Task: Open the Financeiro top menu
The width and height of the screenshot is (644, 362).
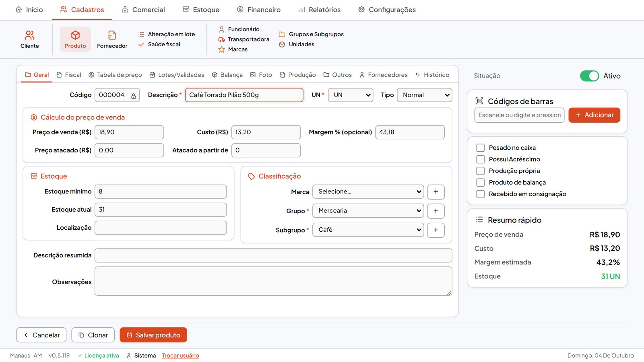Action: 259,10
